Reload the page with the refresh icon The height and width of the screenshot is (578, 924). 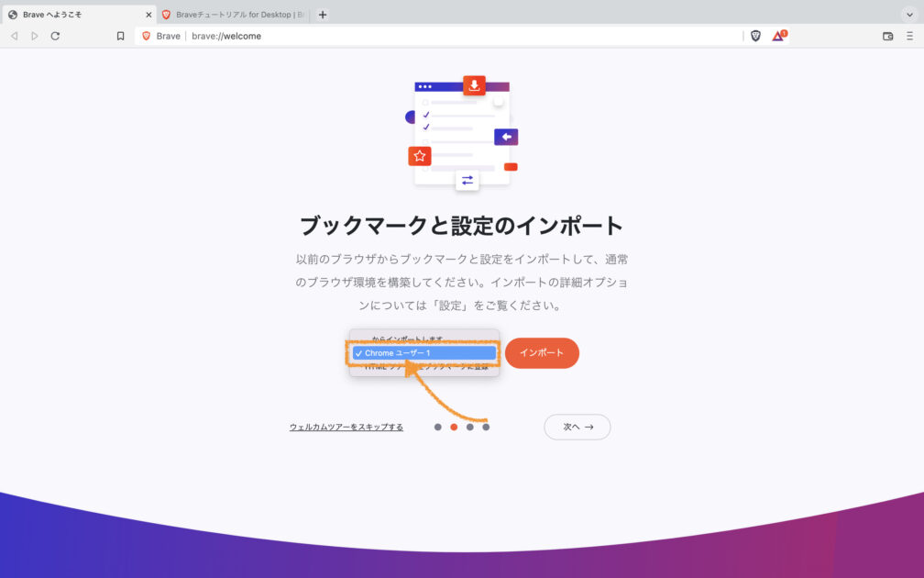(x=55, y=36)
